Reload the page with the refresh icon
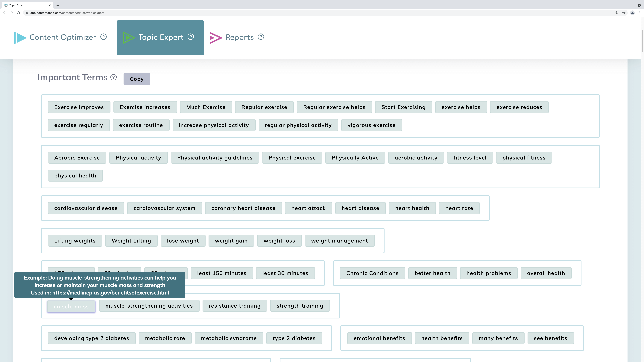This screenshot has width=644, height=362. [19, 13]
